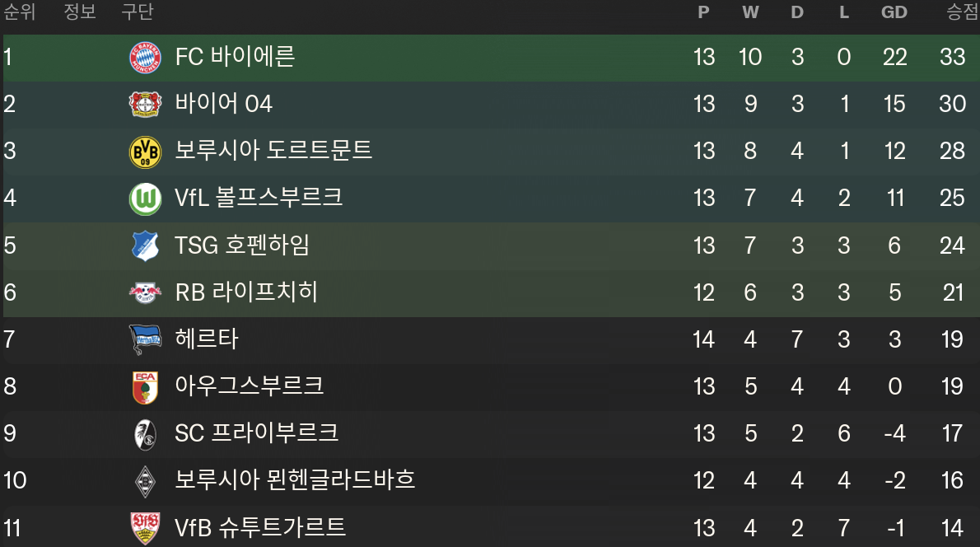Viewport: 980px width, 547px height.
Task: Click the VfL 볼프스부르크 club crest
Action: click(x=145, y=199)
